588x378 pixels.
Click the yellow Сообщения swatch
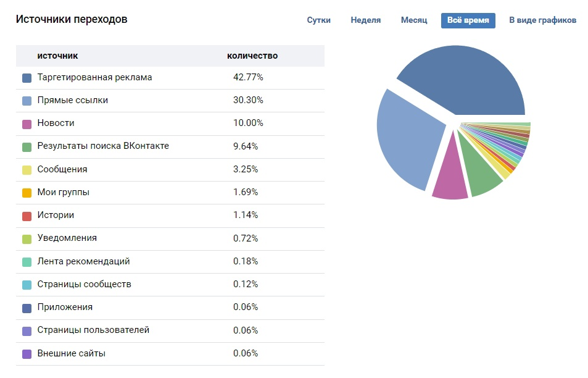[x=27, y=170]
